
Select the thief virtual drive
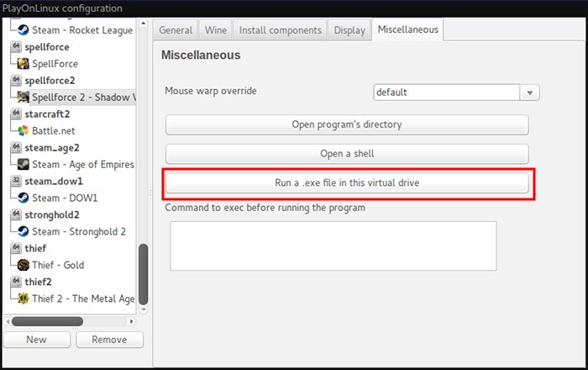[x=35, y=248]
